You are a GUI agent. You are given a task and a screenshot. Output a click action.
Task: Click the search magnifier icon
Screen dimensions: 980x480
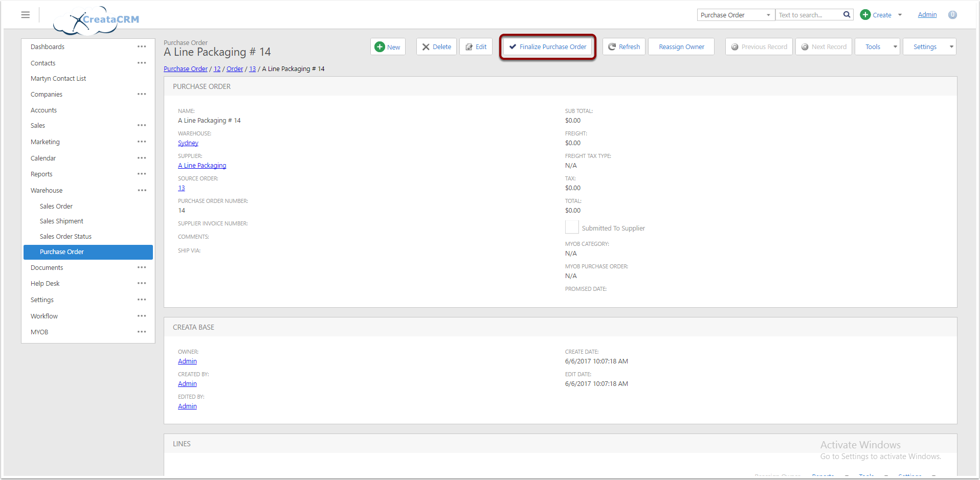point(847,15)
